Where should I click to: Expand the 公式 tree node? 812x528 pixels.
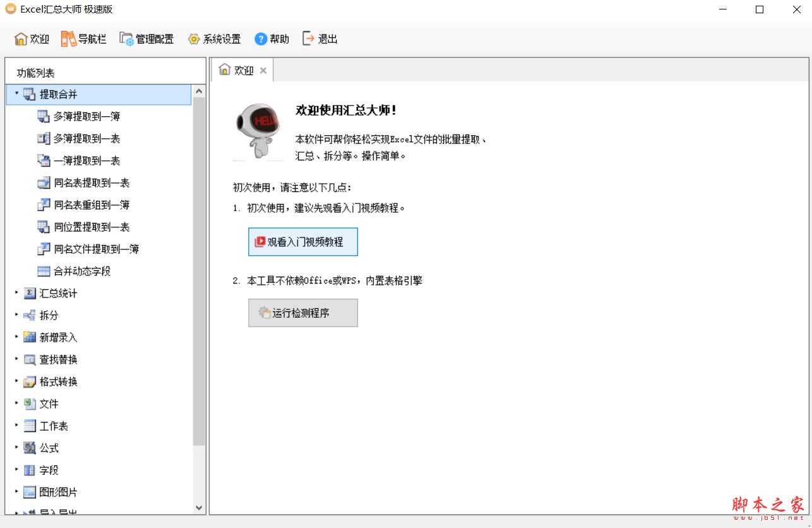click(x=16, y=447)
